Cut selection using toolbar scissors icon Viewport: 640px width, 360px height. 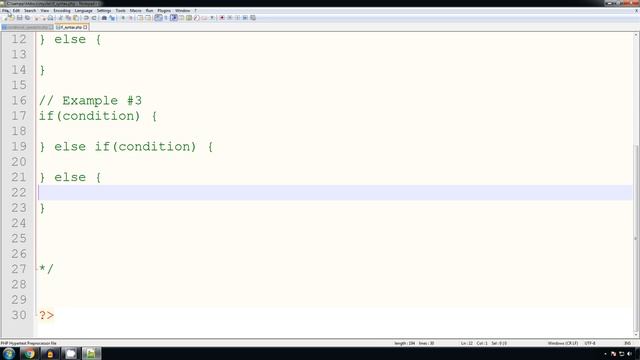tap(60, 18)
